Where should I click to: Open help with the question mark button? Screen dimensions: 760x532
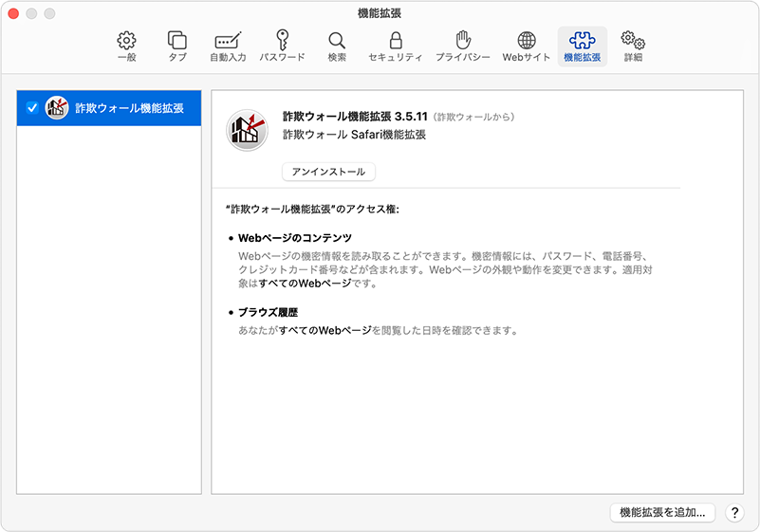(734, 512)
